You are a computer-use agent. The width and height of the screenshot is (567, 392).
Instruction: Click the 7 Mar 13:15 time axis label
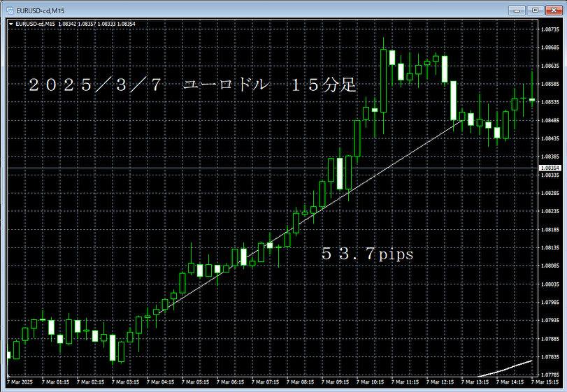click(x=478, y=382)
